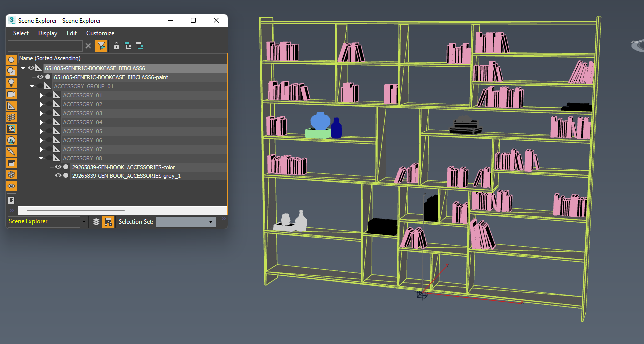
Task: Toggle visibility of GEN-BOOK_ACCESSORIES-grey_1 object
Action: pyautogui.click(x=58, y=176)
